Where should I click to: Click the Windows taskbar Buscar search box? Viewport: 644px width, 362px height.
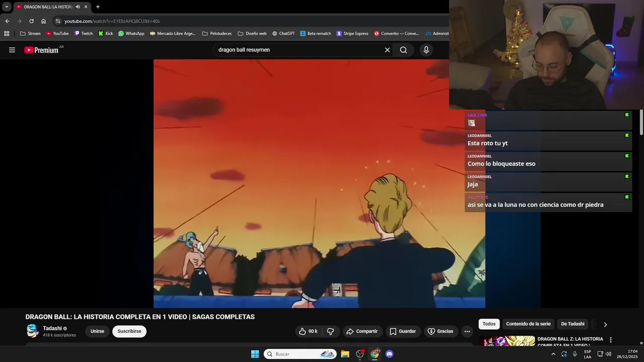point(300,354)
